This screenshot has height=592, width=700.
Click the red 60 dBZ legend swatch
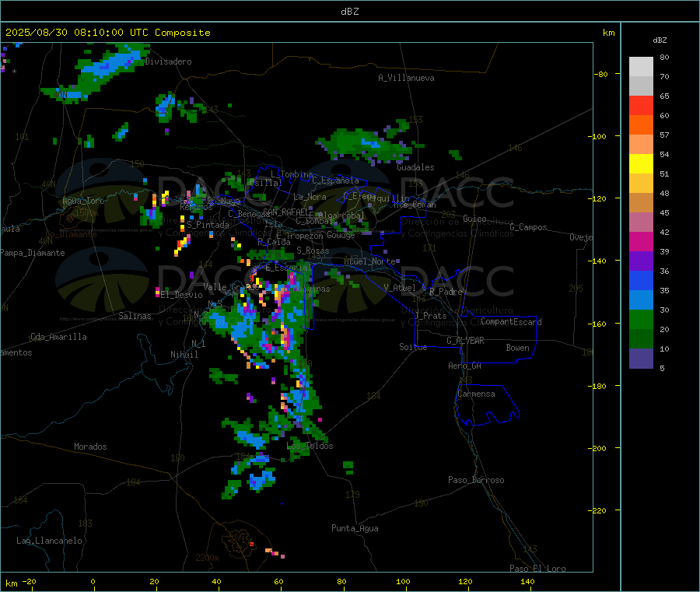641,105
